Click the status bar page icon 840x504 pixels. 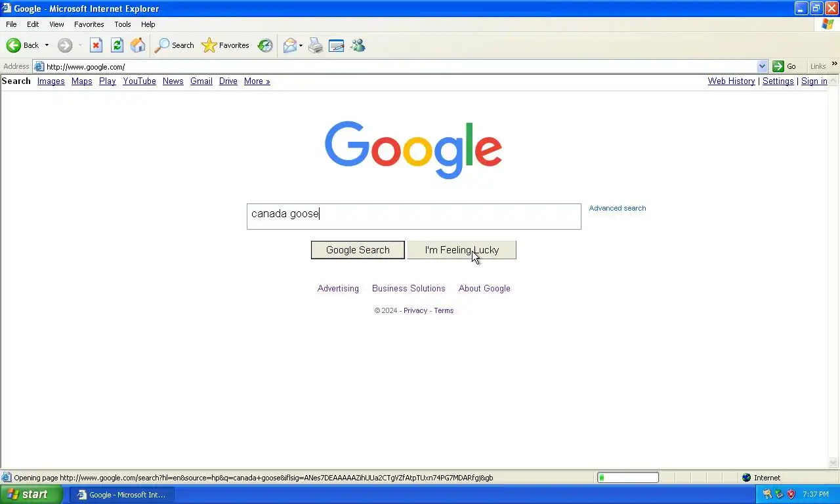[7, 478]
